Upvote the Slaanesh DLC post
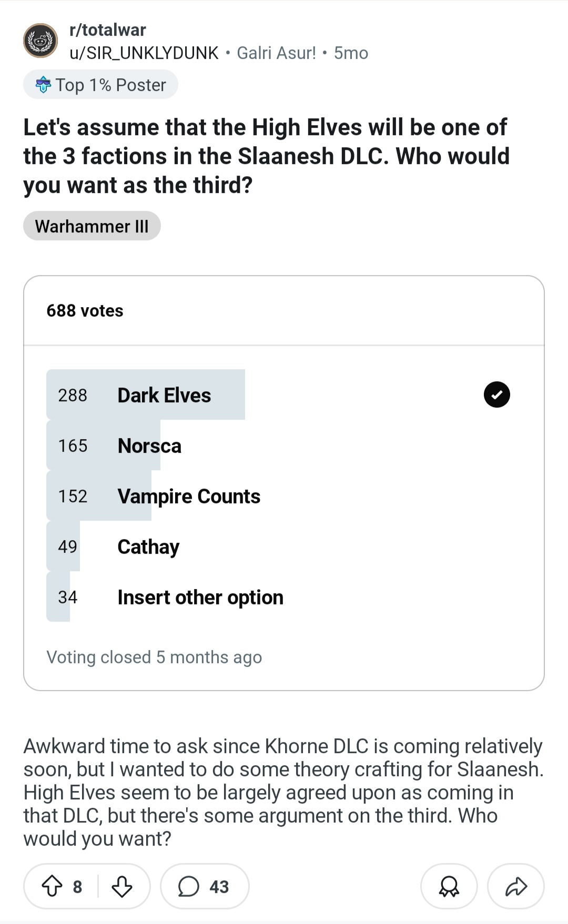This screenshot has width=568, height=924. point(52,886)
